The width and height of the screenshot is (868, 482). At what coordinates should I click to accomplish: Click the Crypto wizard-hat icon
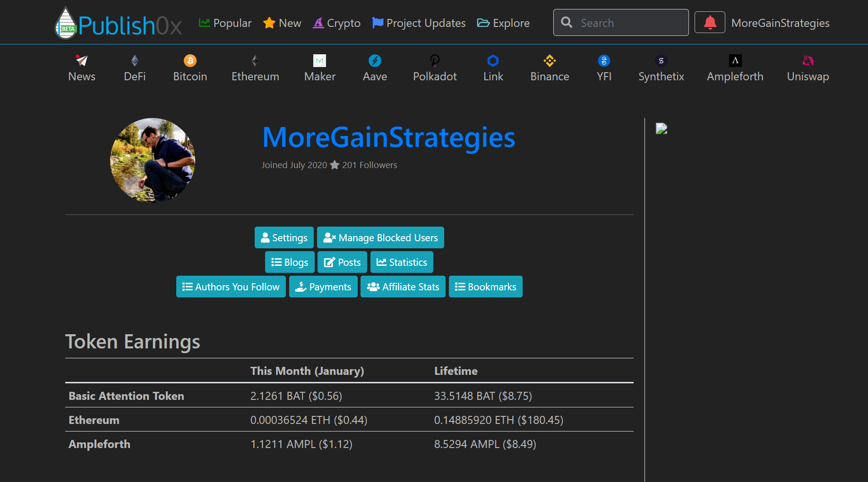(318, 23)
